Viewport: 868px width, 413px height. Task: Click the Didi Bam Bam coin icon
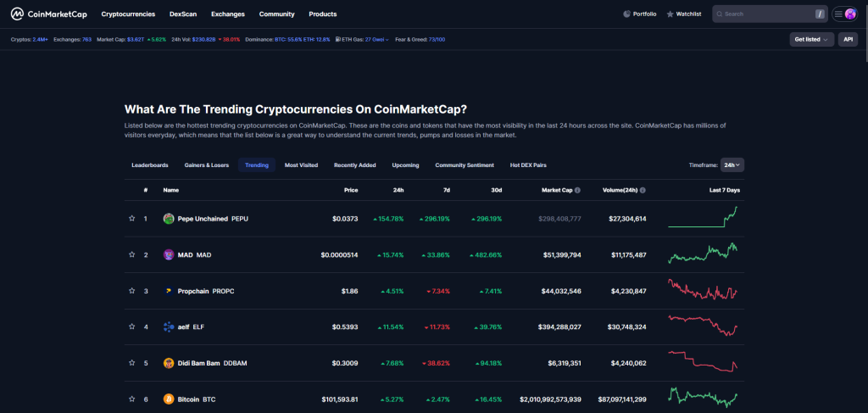click(169, 363)
